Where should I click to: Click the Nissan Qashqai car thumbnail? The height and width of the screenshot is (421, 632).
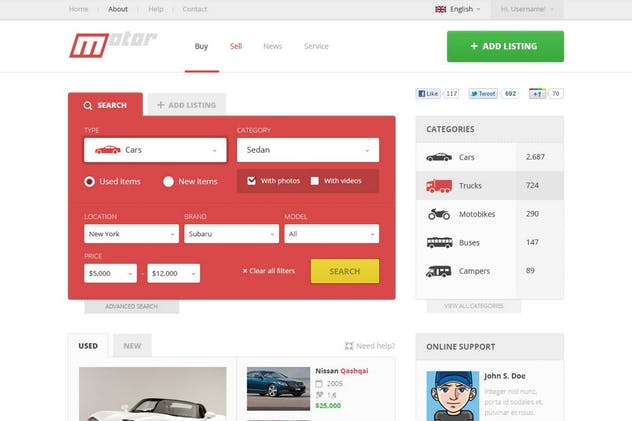pyautogui.click(x=279, y=389)
